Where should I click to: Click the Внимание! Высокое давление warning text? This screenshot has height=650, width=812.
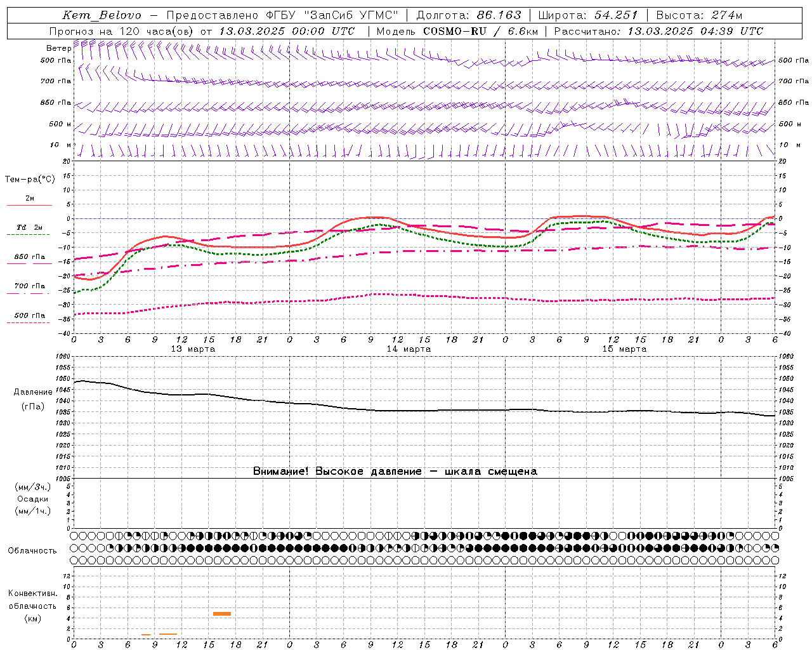(395, 471)
